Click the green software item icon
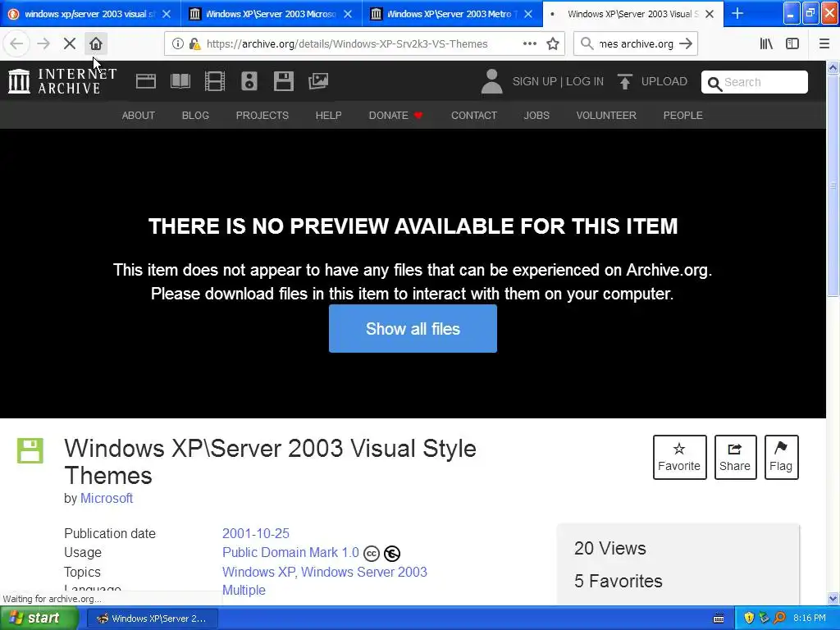 30,450
